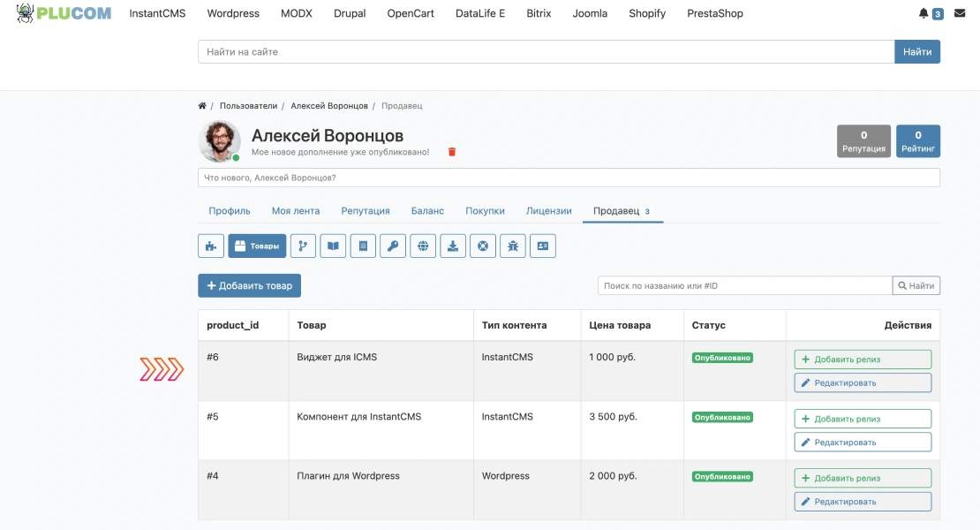Click the Пользователи breadcrumb link
980x530 pixels.
(248, 106)
